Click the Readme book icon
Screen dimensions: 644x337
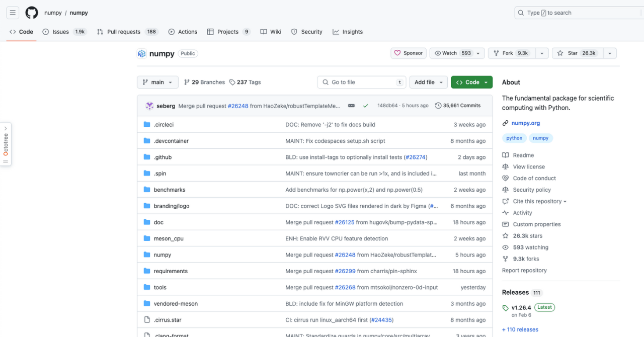click(506, 155)
